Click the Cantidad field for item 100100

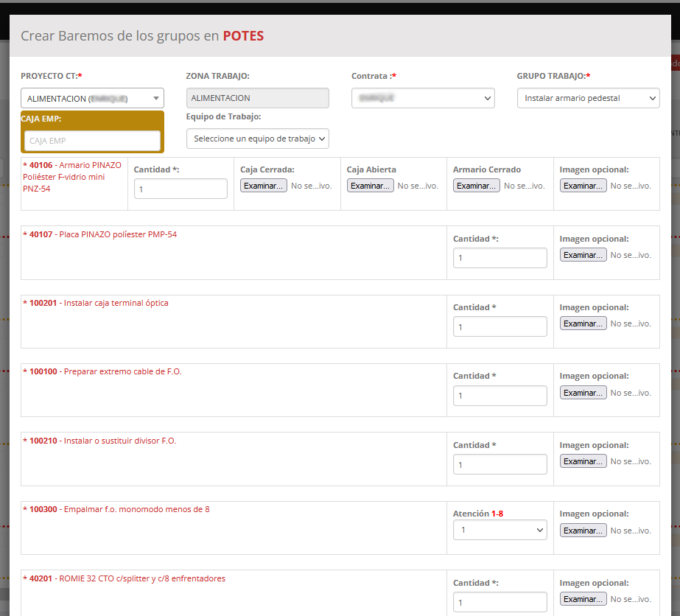[x=500, y=396]
